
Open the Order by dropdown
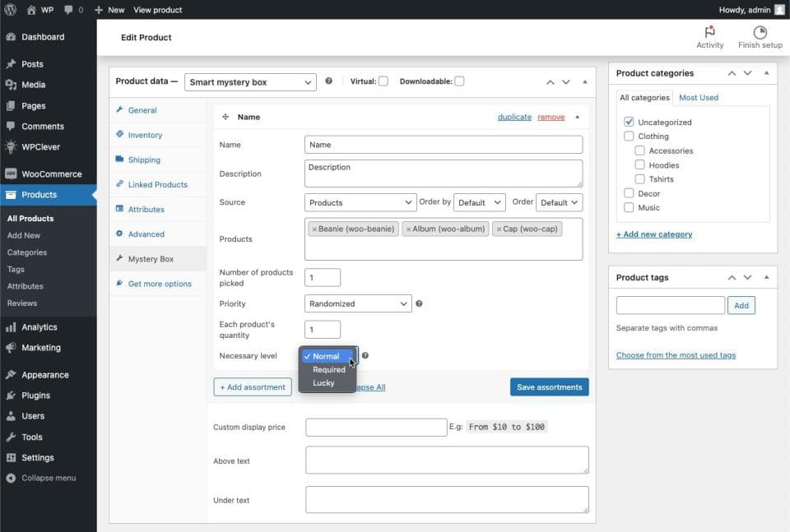click(x=479, y=202)
